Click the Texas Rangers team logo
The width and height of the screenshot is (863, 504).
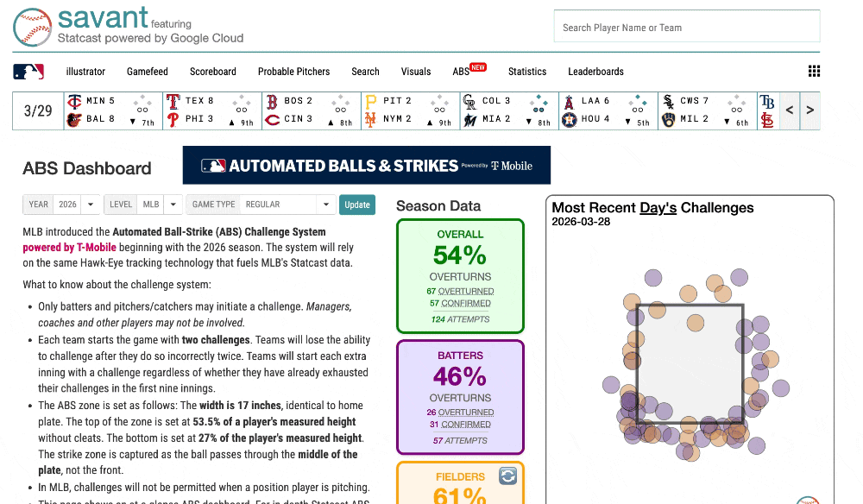[x=173, y=101]
